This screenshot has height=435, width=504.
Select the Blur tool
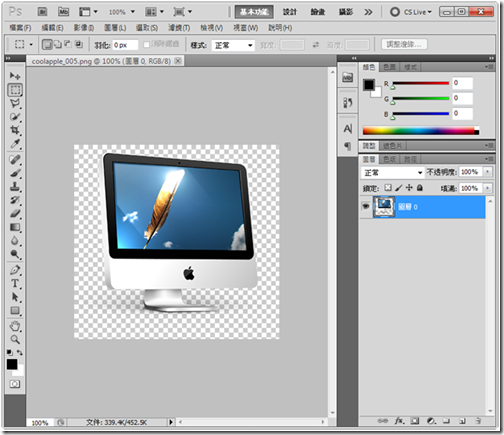[15, 241]
